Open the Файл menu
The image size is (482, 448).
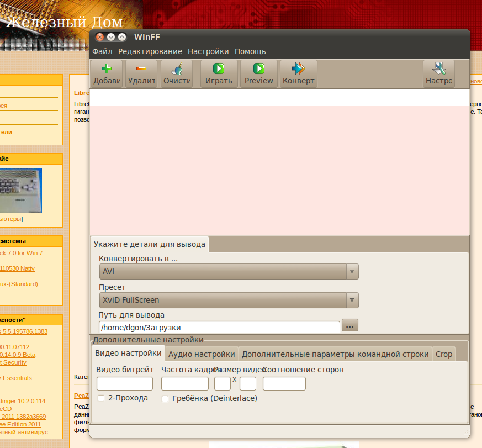(102, 51)
